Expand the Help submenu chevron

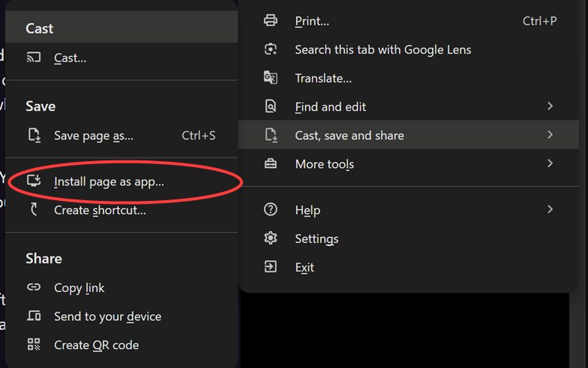click(550, 209)
